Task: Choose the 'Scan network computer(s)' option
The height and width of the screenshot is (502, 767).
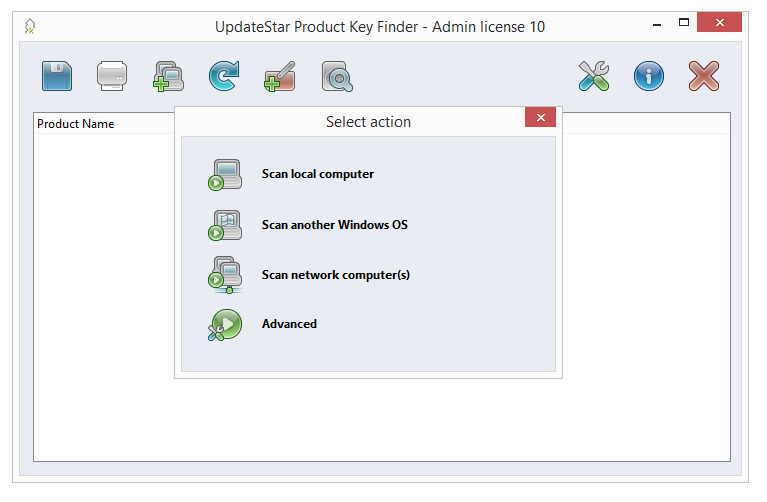Action: 335,275
